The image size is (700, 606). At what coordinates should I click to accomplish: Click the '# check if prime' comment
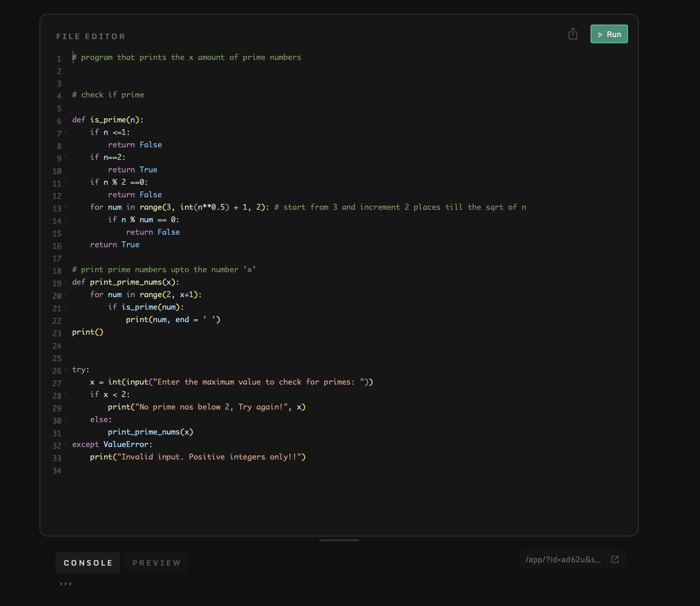pos(108,95)
